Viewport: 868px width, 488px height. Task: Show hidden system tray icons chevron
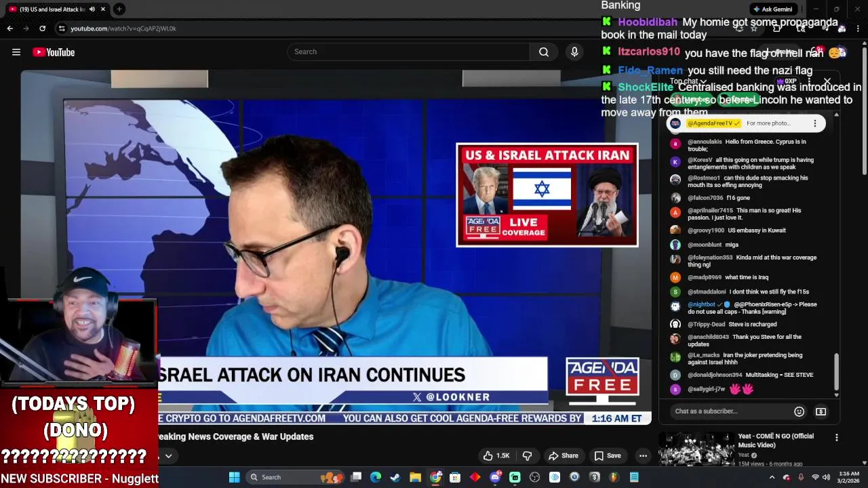[x=772, y=477]
